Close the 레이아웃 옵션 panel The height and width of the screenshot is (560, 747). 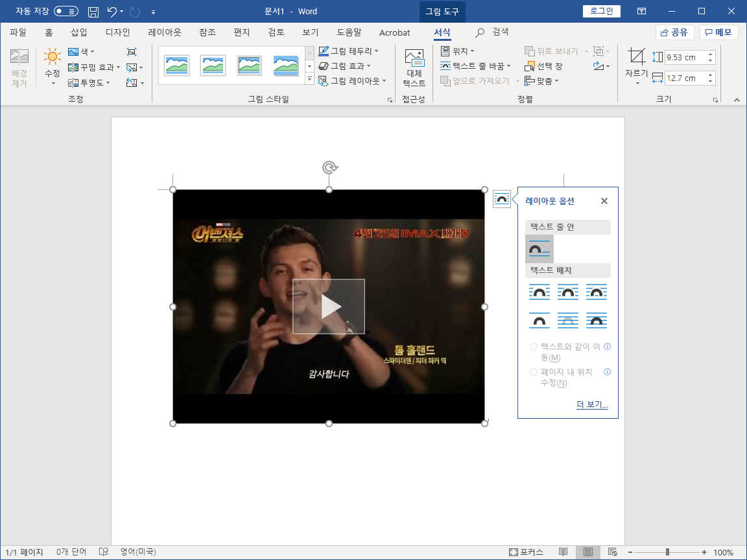pos(604,201)
